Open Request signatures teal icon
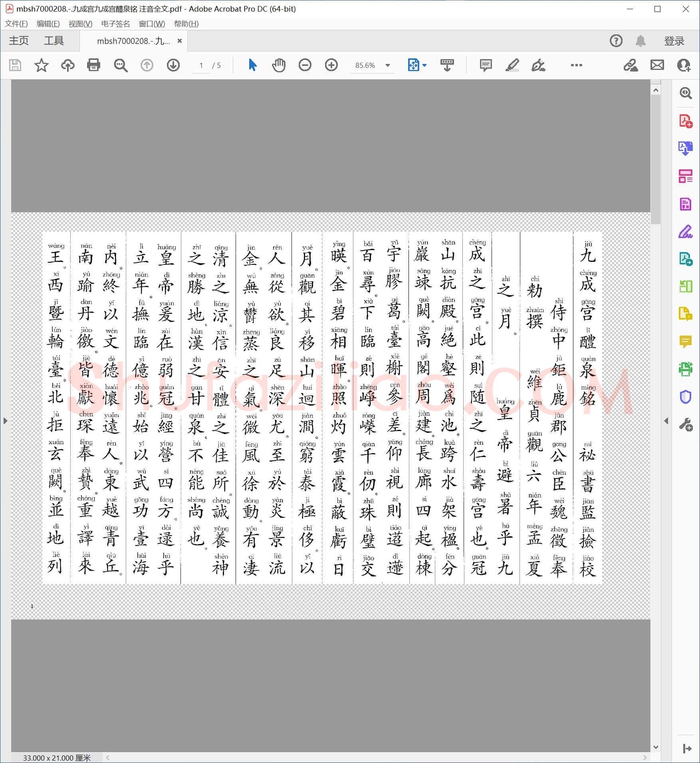 tap(686, 259)
